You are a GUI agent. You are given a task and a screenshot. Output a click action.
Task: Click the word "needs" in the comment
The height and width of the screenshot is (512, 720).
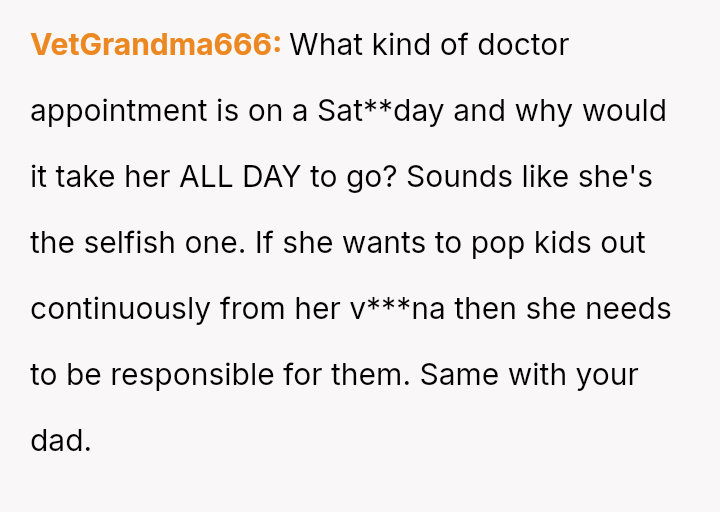(x=628, y=309)
